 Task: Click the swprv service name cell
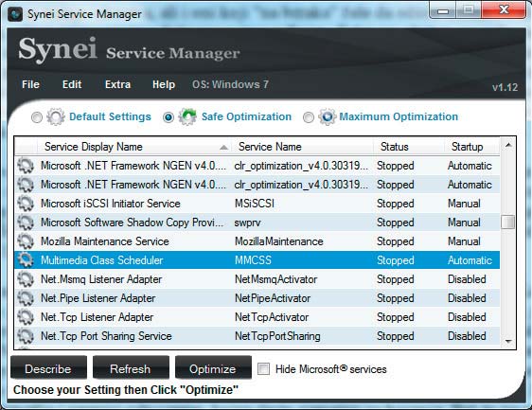pyautogui.click(x=247, y=223)
